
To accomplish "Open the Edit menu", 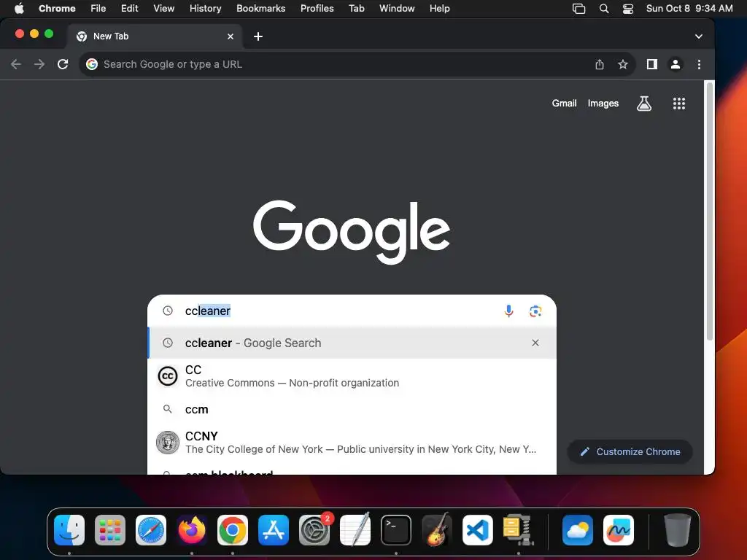I will [x=129, y=9].
